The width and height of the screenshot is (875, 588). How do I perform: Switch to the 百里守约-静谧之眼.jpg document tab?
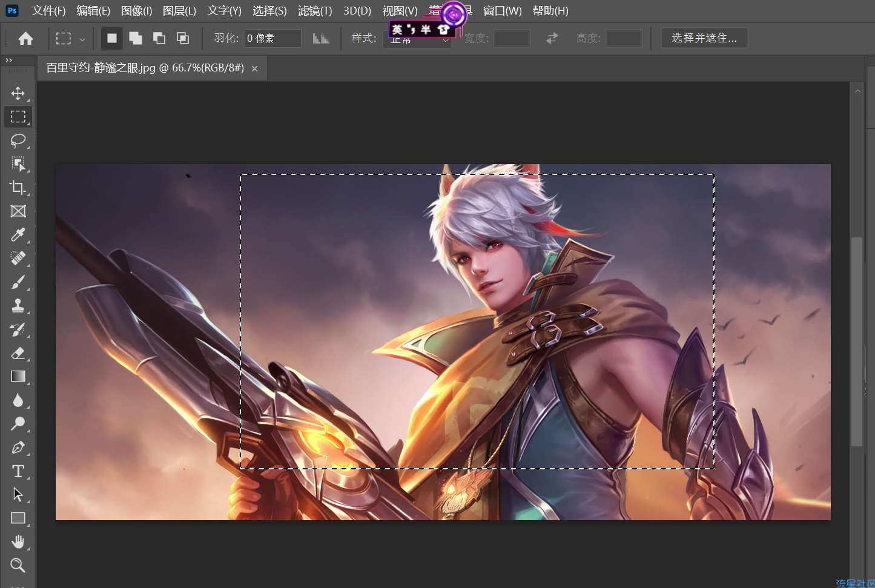[145, 68]
